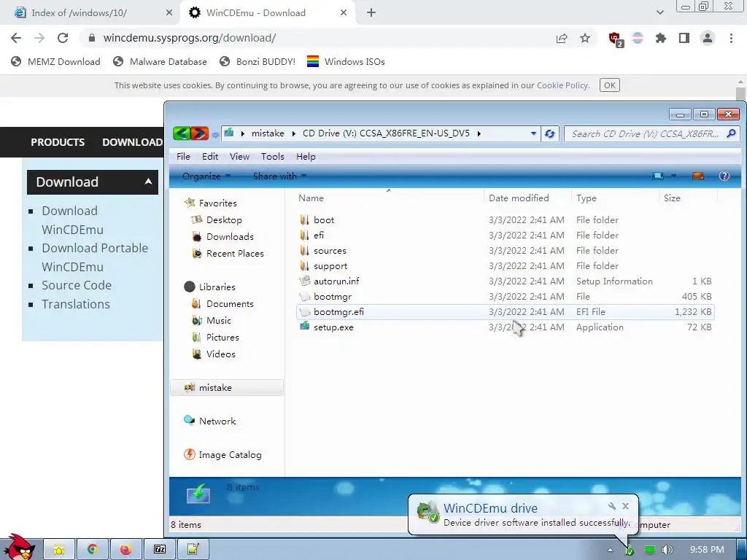Share this page icon in address bar
The height and width of the screenshot is (560, 747).
tap(562, 38)
